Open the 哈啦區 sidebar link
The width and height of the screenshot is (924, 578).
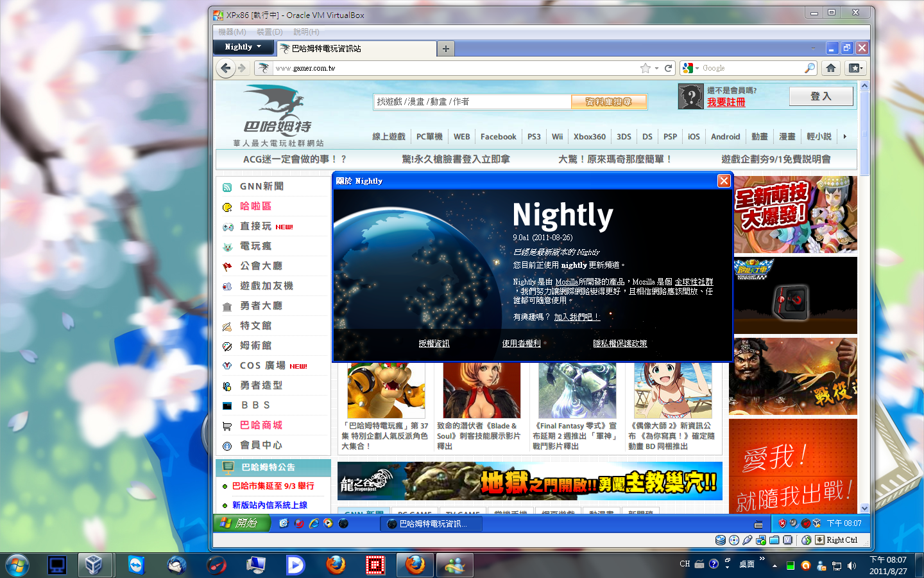point(256,206)
